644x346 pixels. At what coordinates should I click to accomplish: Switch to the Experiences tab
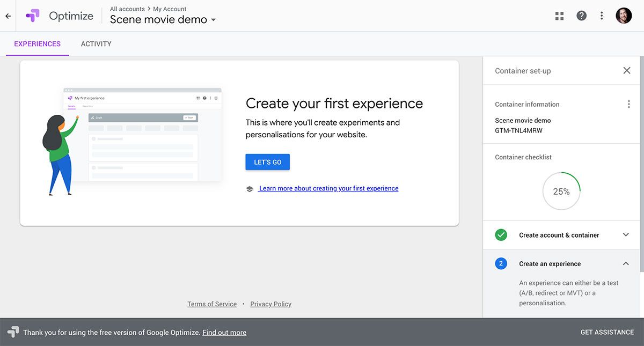coord(38,44)
